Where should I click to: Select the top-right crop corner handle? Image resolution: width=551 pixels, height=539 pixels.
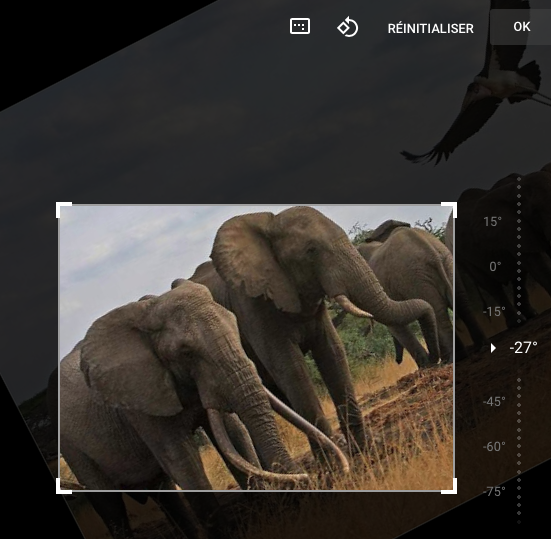click(x=449, y=209)
